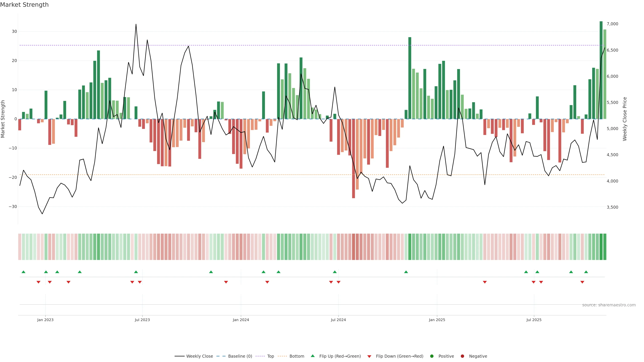Click the Negative red circle legend icon

(462, 356)
